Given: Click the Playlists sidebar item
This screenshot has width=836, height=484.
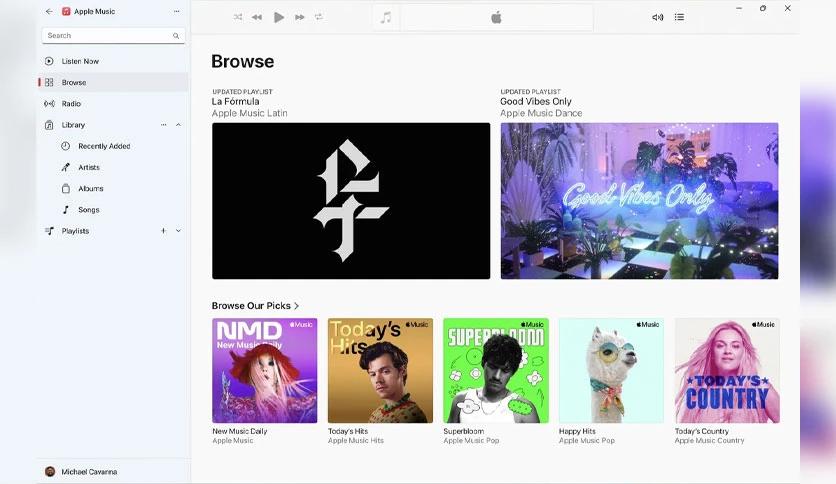Looking at the screenshot, I should (x=75, y=231).
